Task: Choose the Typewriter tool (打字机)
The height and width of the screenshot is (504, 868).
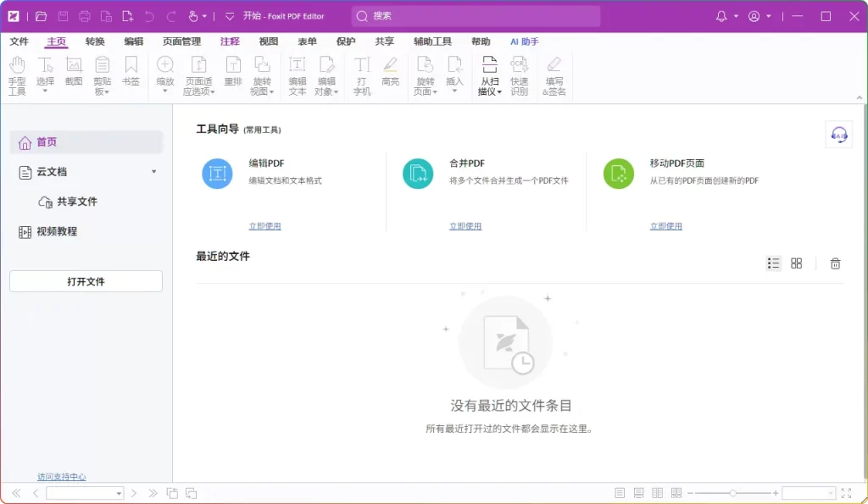Action: (361, 75)
